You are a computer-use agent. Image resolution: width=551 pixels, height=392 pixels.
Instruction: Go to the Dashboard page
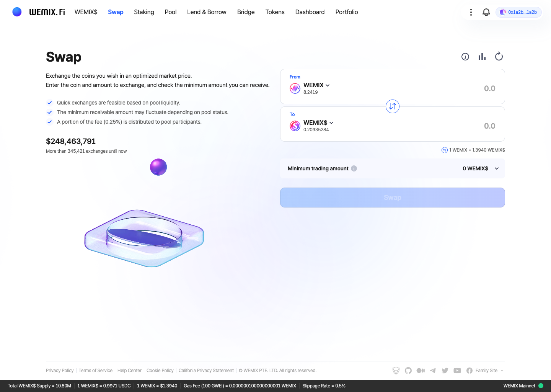[x=310, y=12]
